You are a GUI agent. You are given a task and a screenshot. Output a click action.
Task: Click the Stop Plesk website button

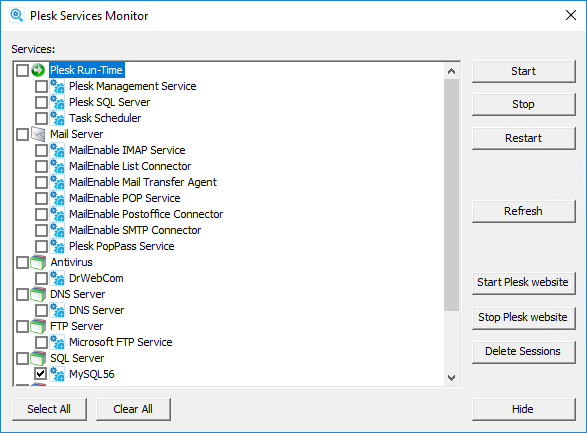click(x=523, y=317)
